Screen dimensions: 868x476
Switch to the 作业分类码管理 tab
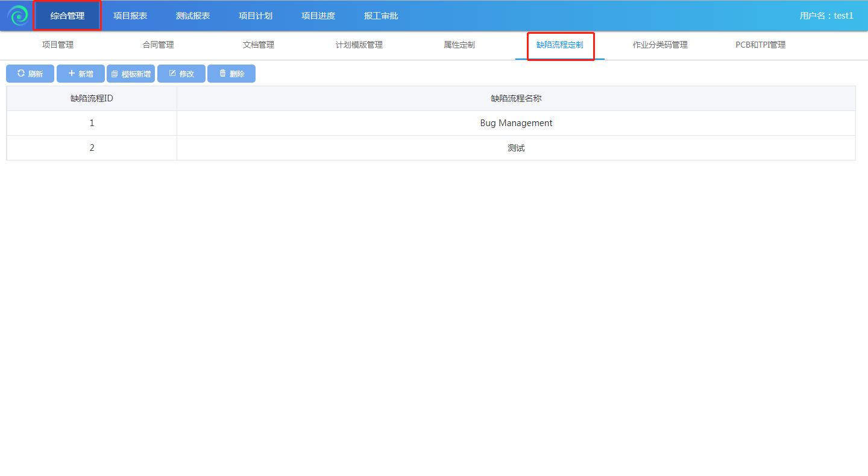(660, 45)
